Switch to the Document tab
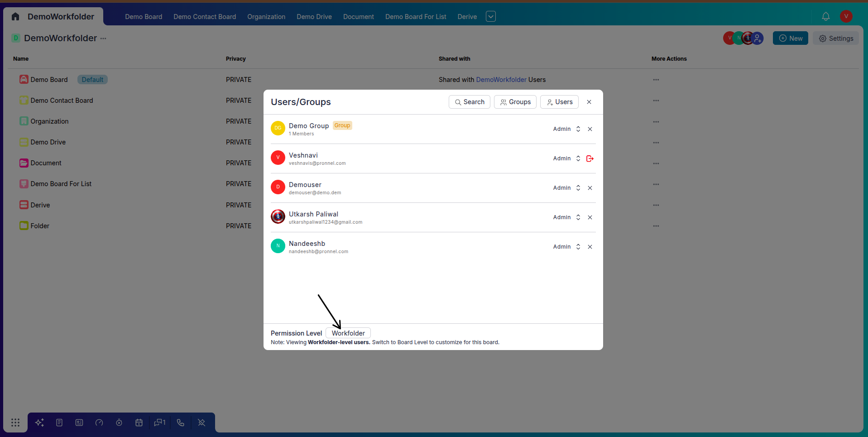Screen dimensions: 868x437 (359, 17)
